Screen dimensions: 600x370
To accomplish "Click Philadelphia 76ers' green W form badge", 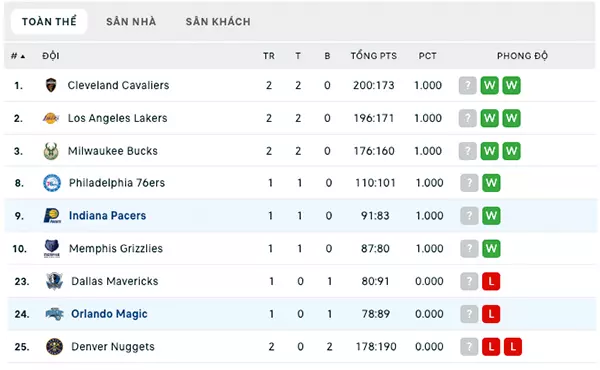I will (x=491, y=183).
